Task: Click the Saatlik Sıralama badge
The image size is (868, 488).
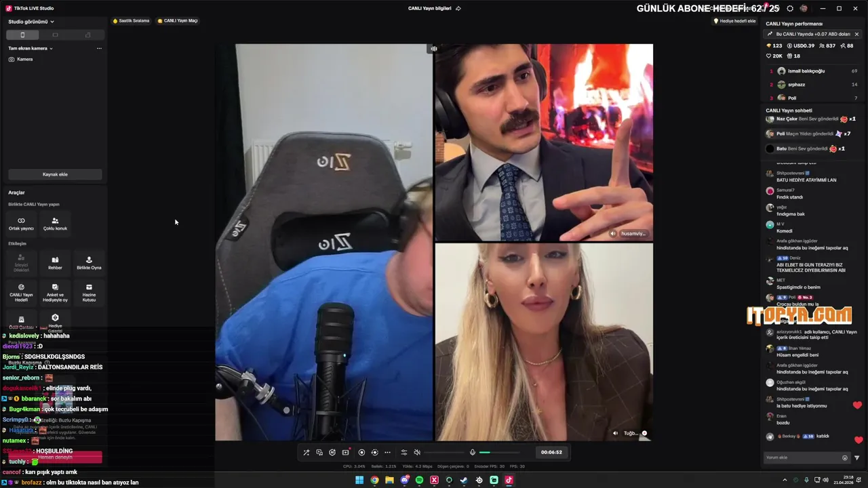Action: 131,21
